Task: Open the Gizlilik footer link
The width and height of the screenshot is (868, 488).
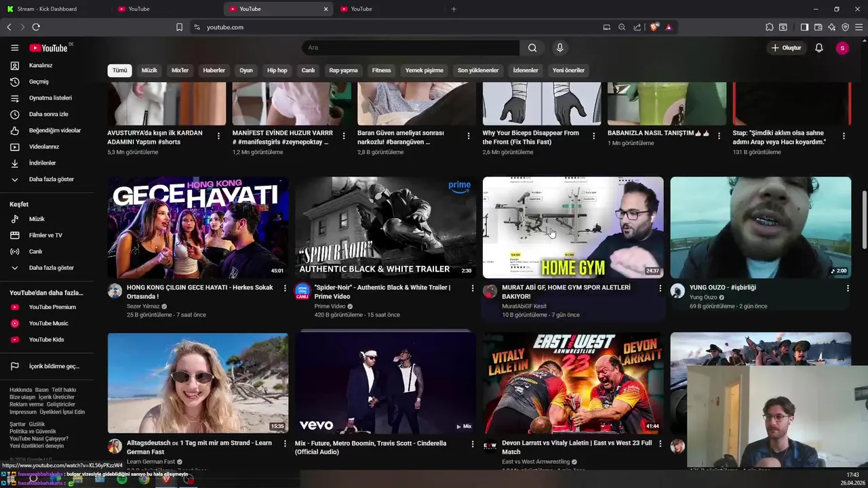Action: pyautogui.click(x=37, y=424)
